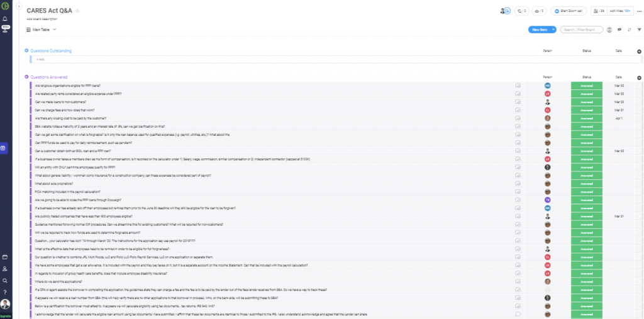Click Mar 31 date in publicly traded companies row
This screenshot has width=644, height=319.
[619, 216]
